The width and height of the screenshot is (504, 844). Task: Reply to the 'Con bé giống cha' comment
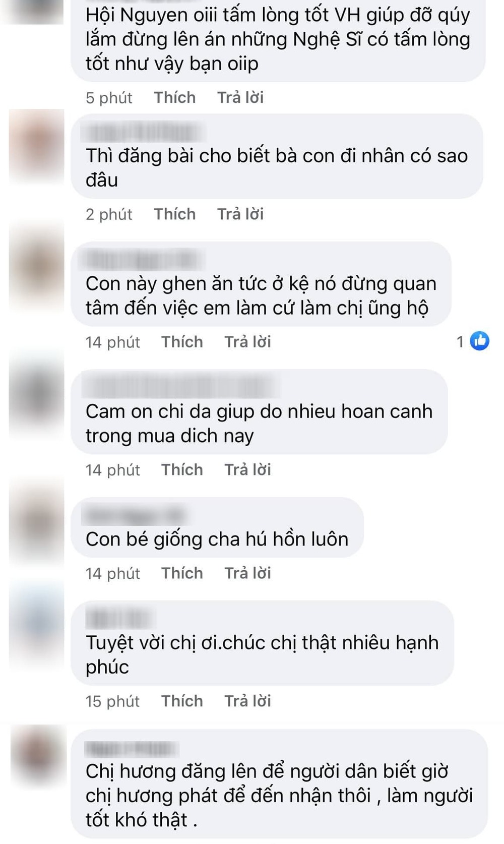click(x=247, y=573)
